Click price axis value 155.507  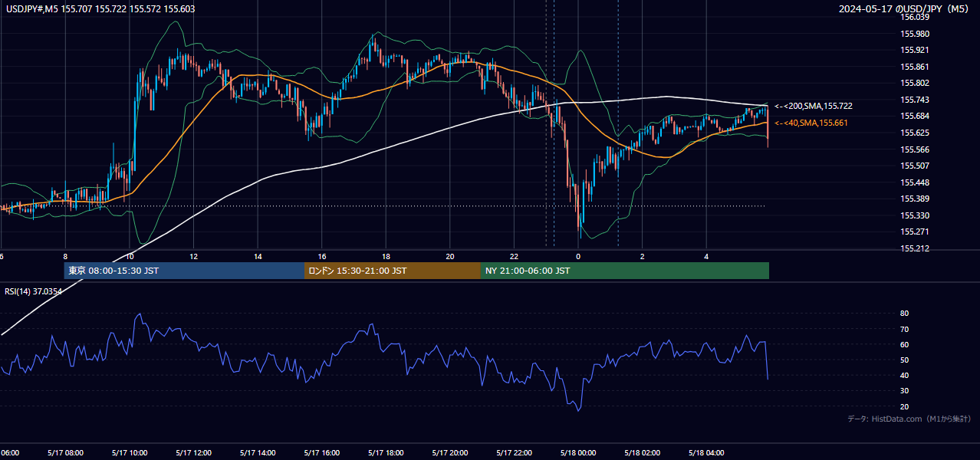point(915,166)
